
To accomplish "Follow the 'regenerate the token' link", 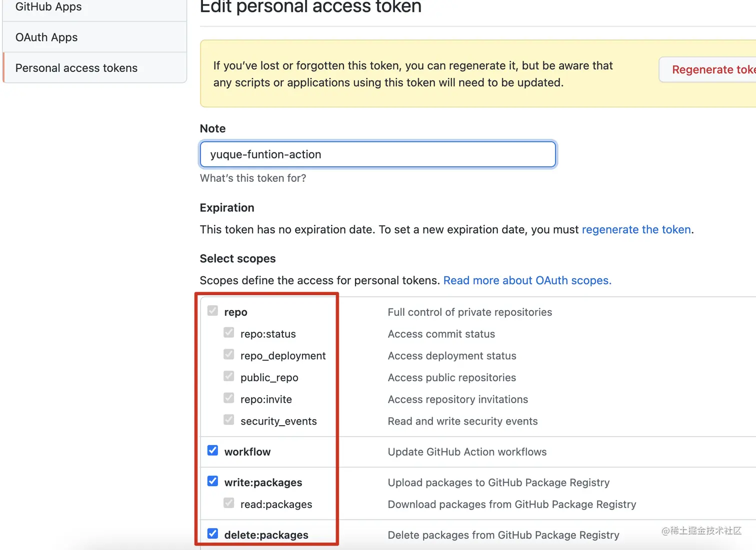I will coord(636,230).
